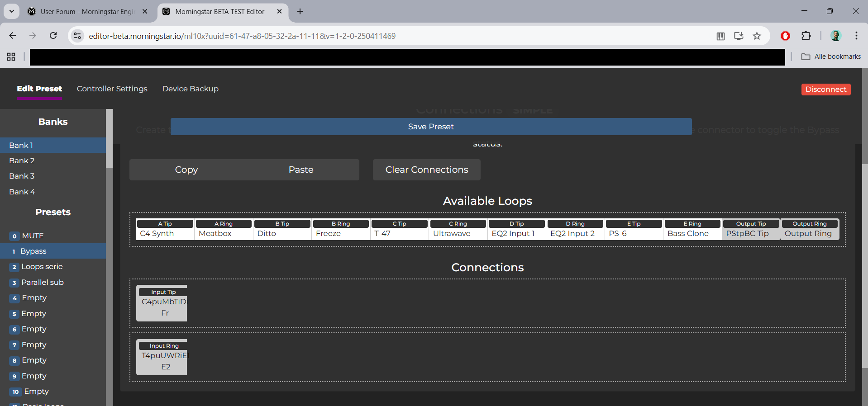Click the E Ring Bass Clone loop
The image size is (868, 406).
(692, 229)
